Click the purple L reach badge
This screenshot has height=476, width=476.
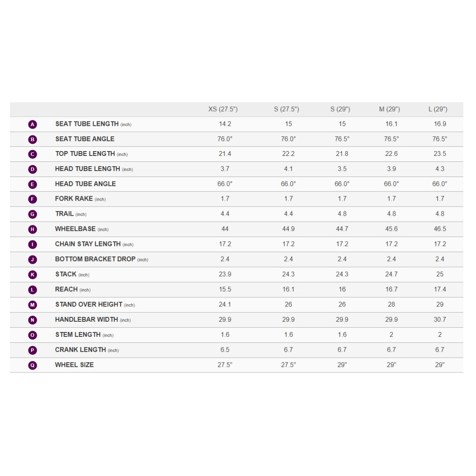tap(33, 290)
